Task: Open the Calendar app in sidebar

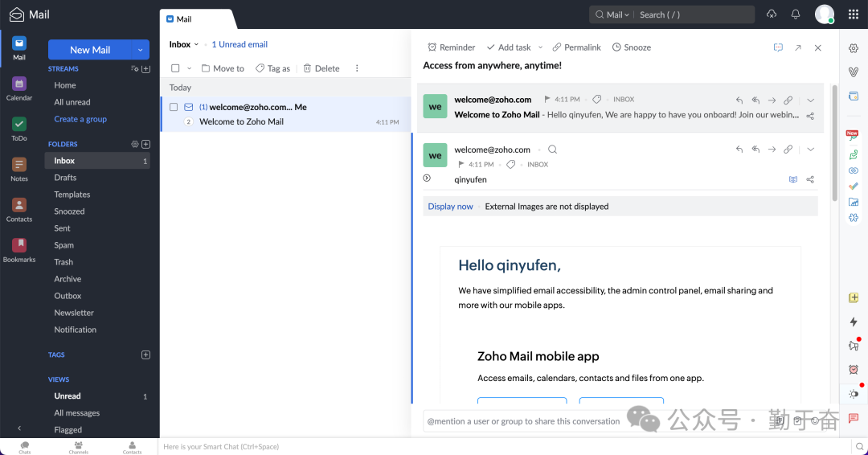Action: tap(19, 88)
